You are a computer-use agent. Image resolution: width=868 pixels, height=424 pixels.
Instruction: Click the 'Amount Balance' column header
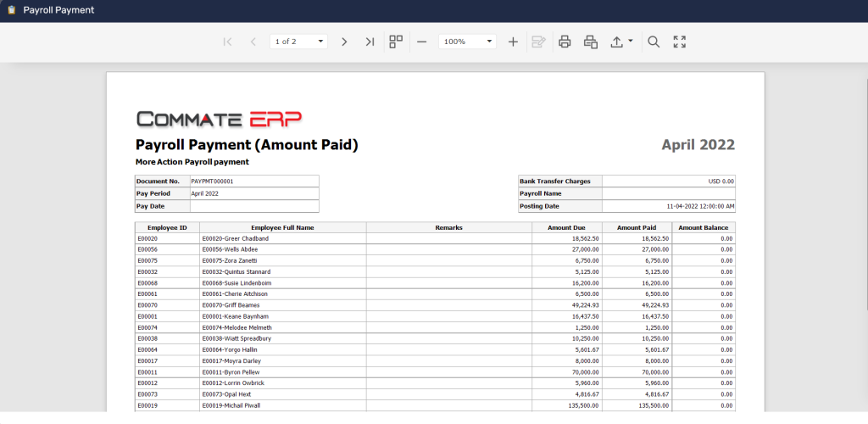[x=704, y=227]
